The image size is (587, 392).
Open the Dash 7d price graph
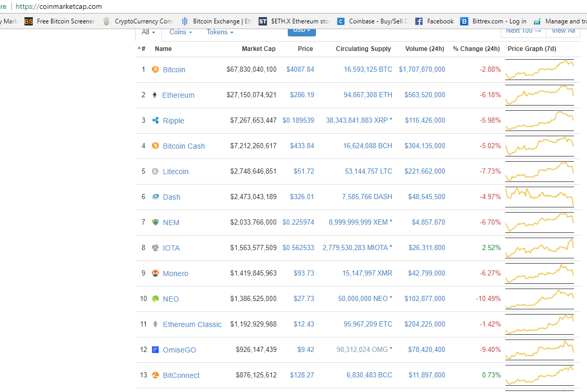[x=540, y=197]
